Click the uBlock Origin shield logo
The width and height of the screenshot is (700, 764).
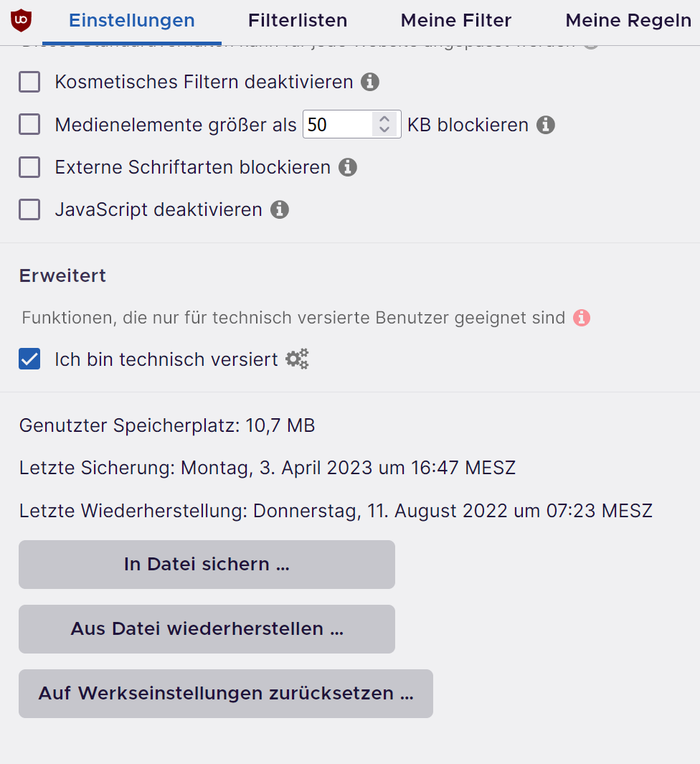21,20
